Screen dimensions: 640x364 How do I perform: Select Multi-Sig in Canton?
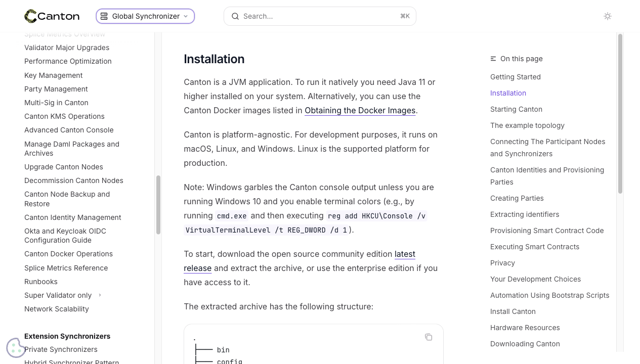56,103
